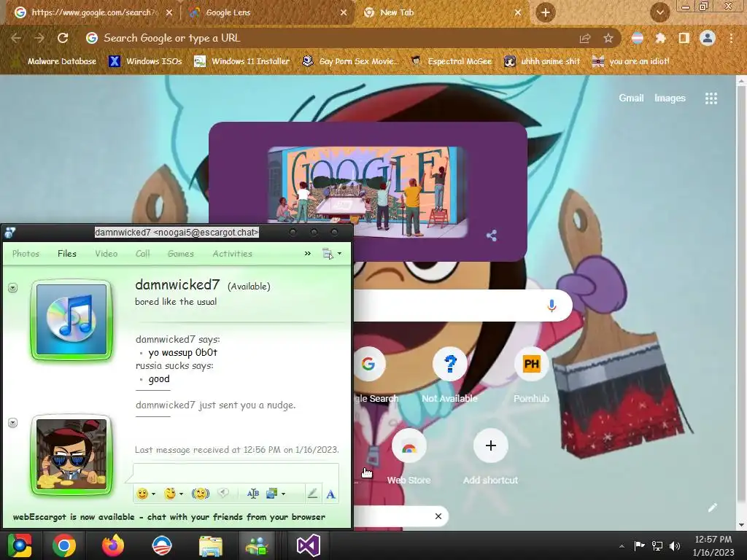Open the 'you are an idiot!' bookmark
This screenshot has width=747, height=560.
[x=630, y=61]
